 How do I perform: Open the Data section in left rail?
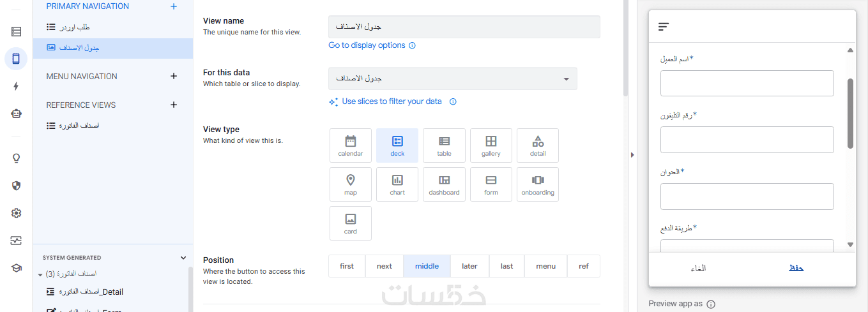(16, 31)
